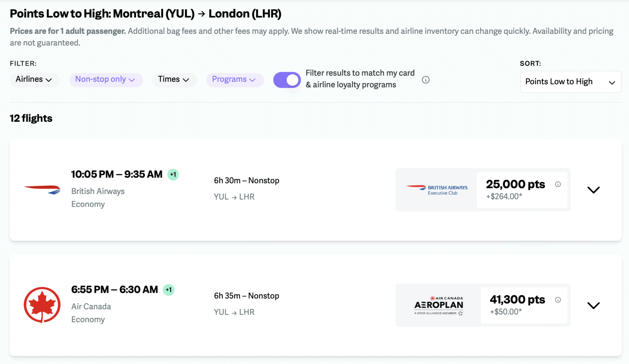Image resolution: width=629 pixels, height=364 pixels.
Task: Click the info icon beside 25,000 pts
Action: pos(558,183)
